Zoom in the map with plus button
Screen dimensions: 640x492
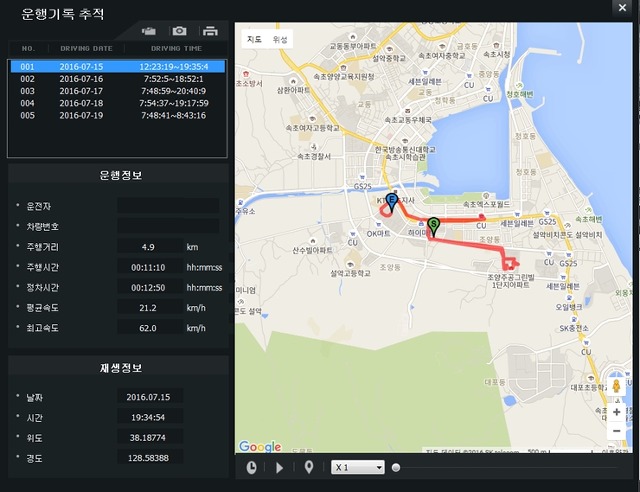coord(617,412)
